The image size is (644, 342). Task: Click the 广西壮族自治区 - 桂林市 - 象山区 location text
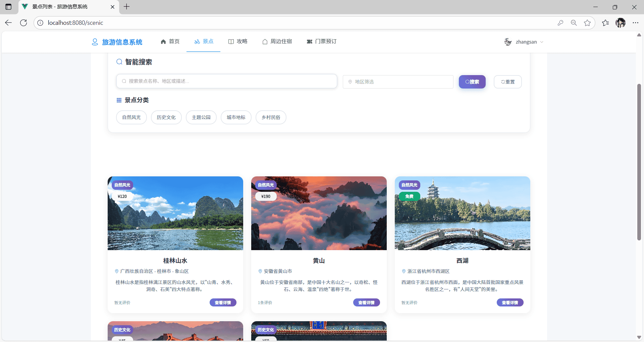coord(155,271)
